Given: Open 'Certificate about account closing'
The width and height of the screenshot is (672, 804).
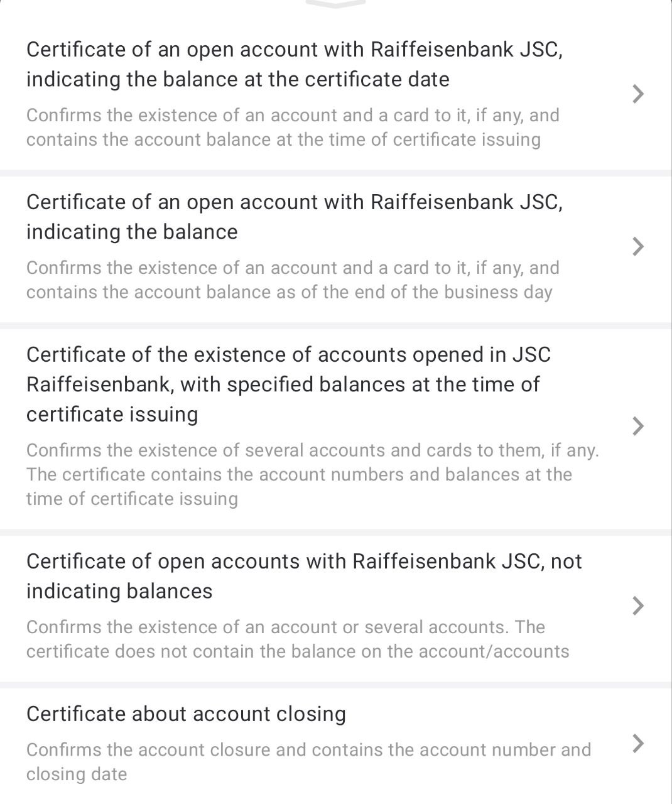Looking at the screenshot, I should click(186, 714).
